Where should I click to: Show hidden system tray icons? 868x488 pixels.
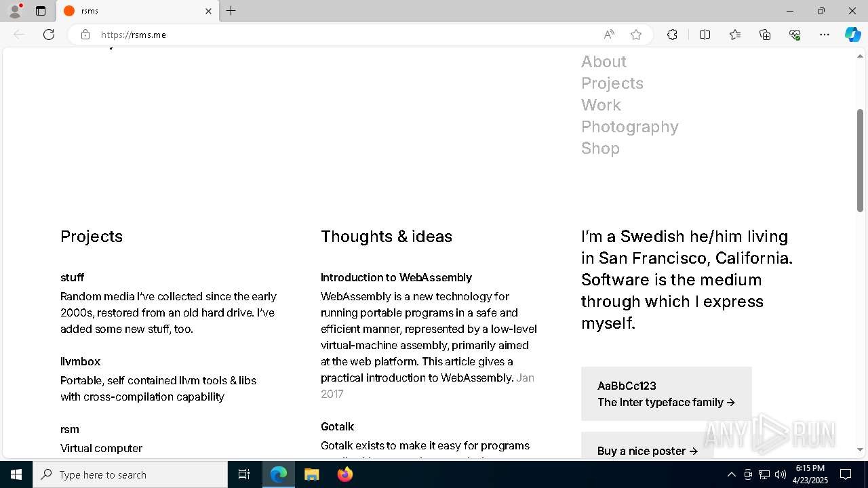[731, 474]
